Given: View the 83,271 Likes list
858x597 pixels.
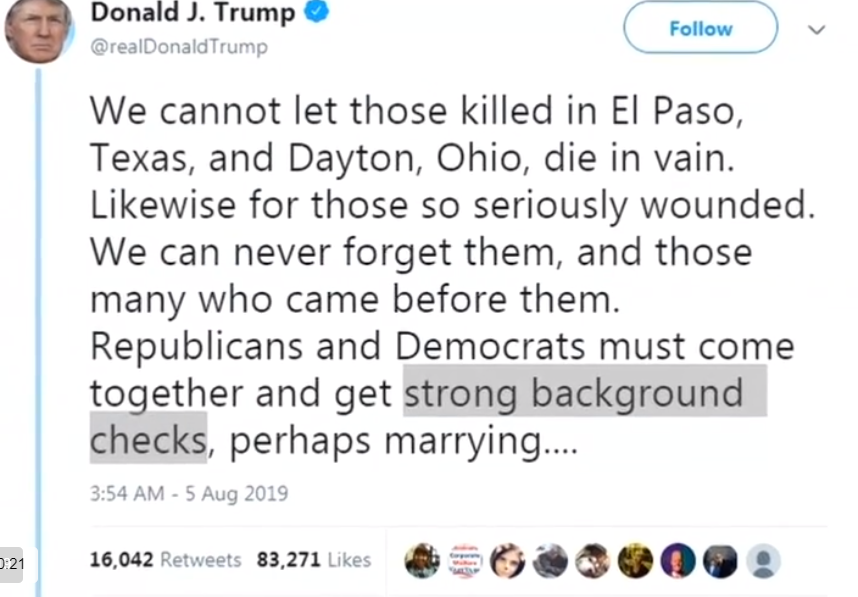Looking at the screenshot, I should pyautogui.click(x=314, y=560).
